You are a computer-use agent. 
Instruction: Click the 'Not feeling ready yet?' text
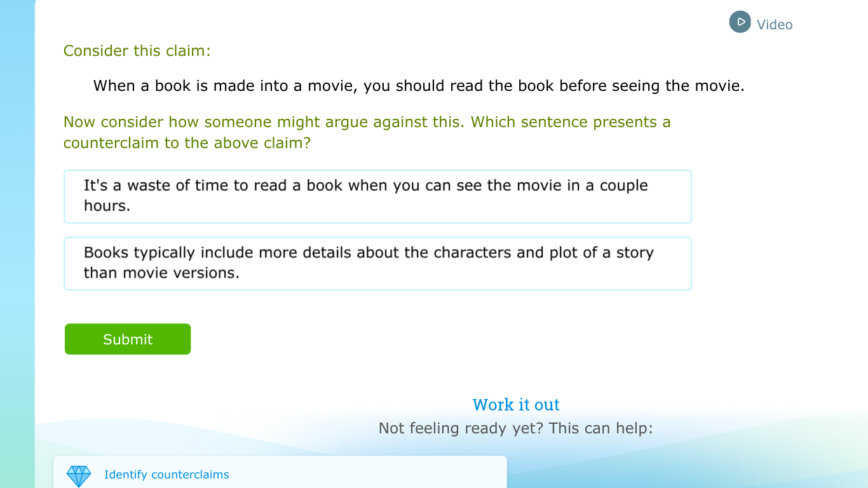(x=461, y=428)
